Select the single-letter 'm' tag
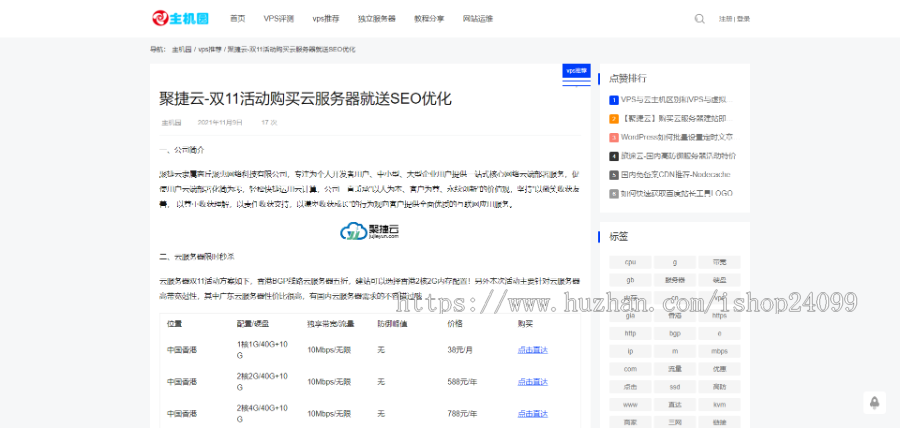This screenshot has height=428, width=900. click(x=674, y=351)
